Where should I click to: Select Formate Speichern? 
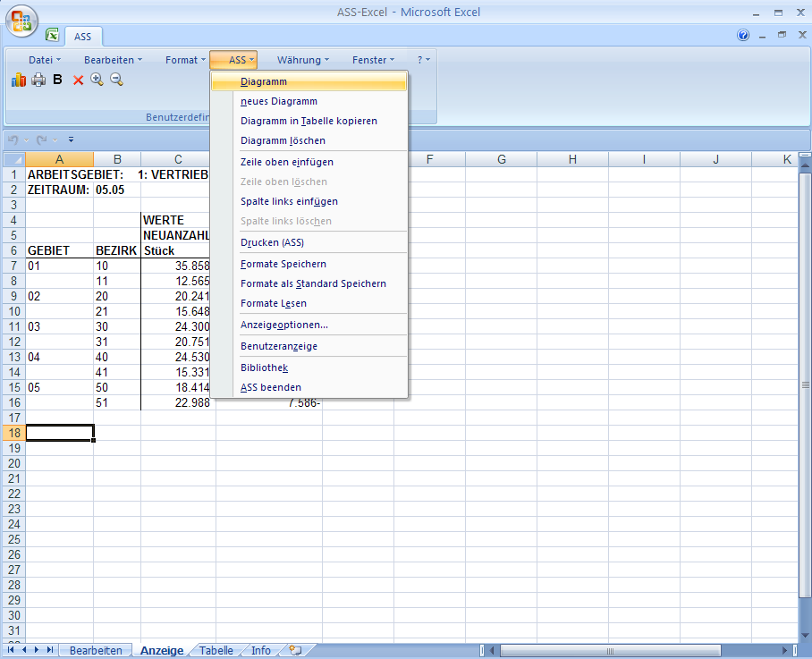[309, 264]
